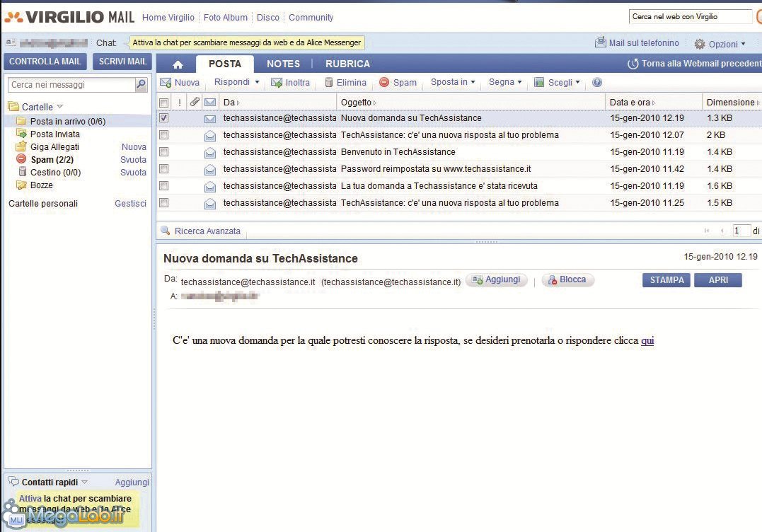Image resolution: width=762 pixels, height=532 pixels.
Task: Click the Elimina trash icon
Action: click(329, 83)
